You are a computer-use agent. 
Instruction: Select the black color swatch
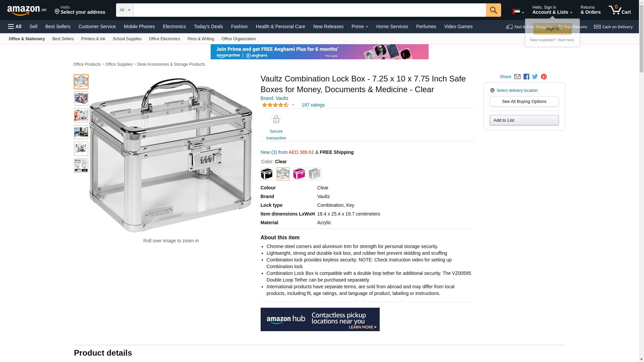click(267, 174)
